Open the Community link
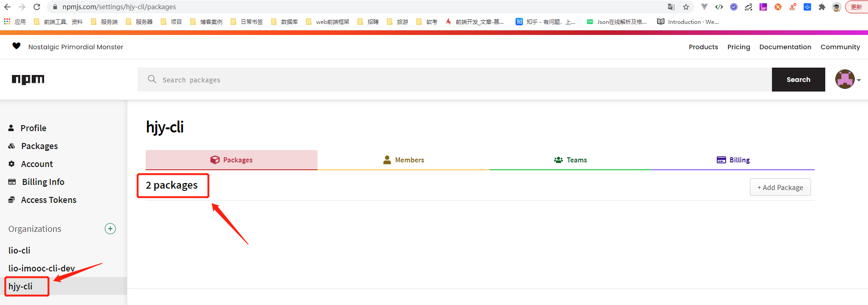Image resolution: width=868 pixels, height=305 pixels. 840,47
